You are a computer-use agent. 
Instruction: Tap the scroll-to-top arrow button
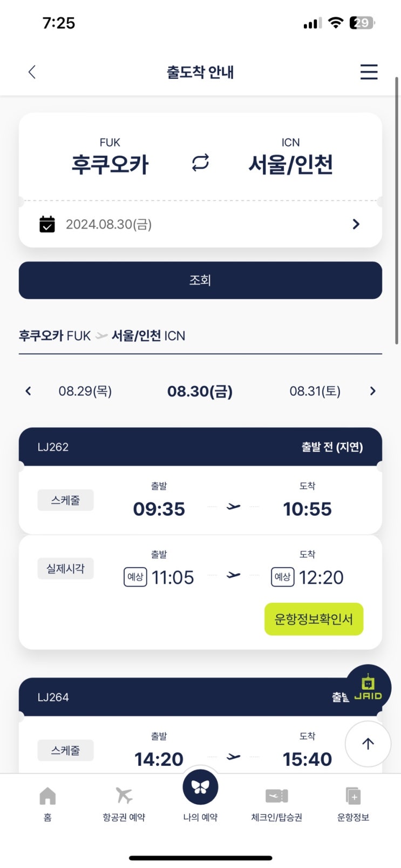(x=368, y=744)
